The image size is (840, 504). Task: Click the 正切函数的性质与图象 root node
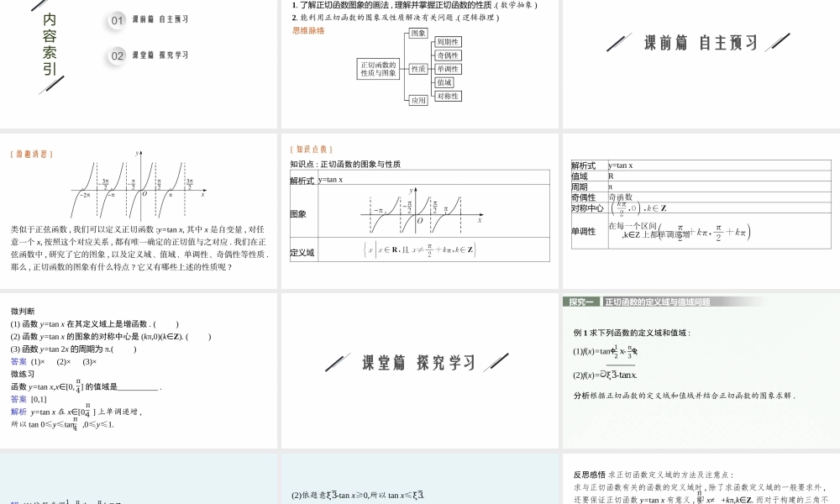click(376, 70)
